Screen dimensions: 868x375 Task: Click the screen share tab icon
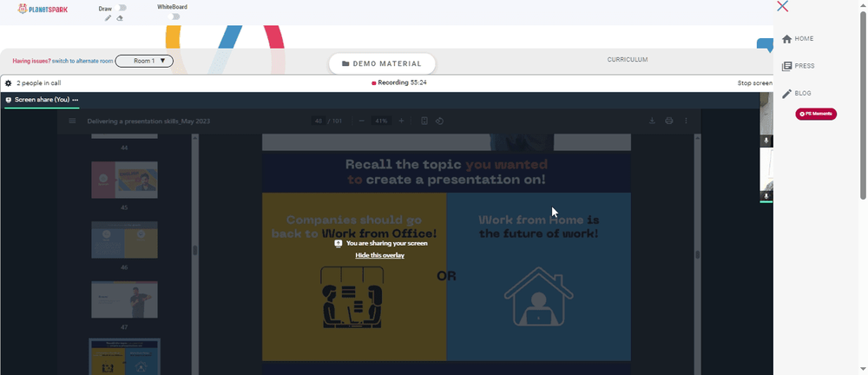point(9,100)
